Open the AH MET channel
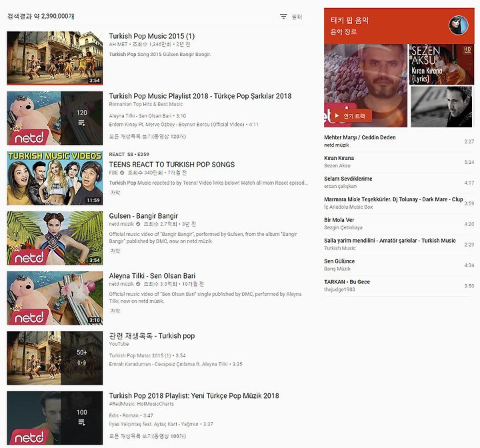 pos(118,44)
